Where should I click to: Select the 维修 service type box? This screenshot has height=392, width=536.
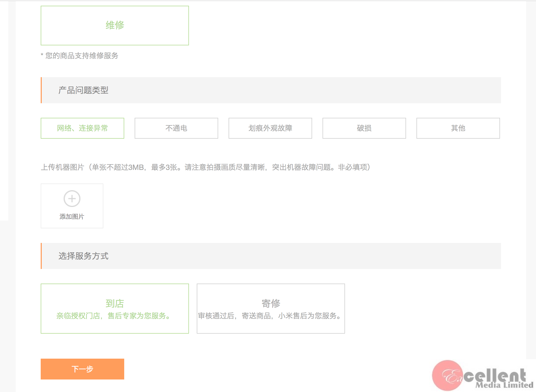tap(115, 25)
